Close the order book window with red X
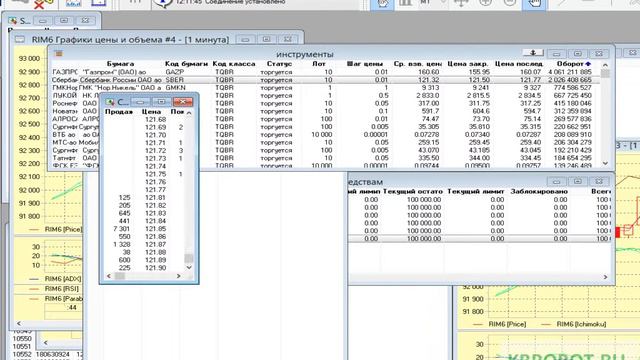The width and height of the screenshot is (640, 360). click(183, 101)
